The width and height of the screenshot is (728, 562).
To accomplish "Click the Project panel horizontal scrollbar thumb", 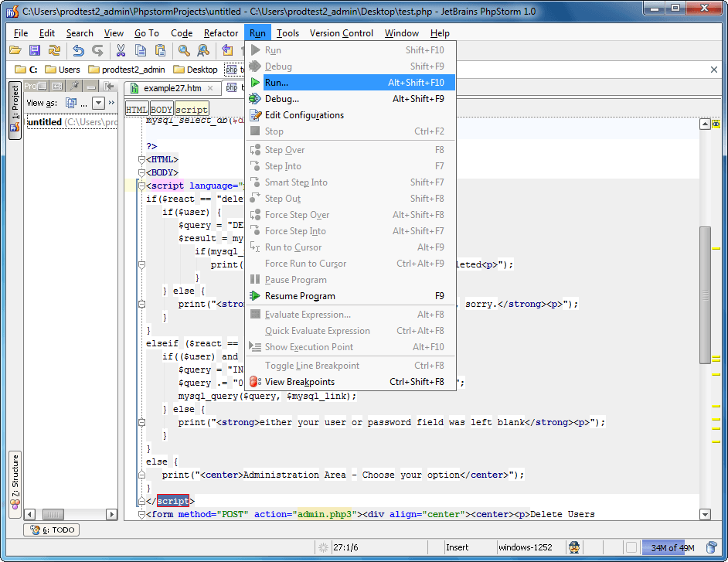I will click(x=53, y=514).
